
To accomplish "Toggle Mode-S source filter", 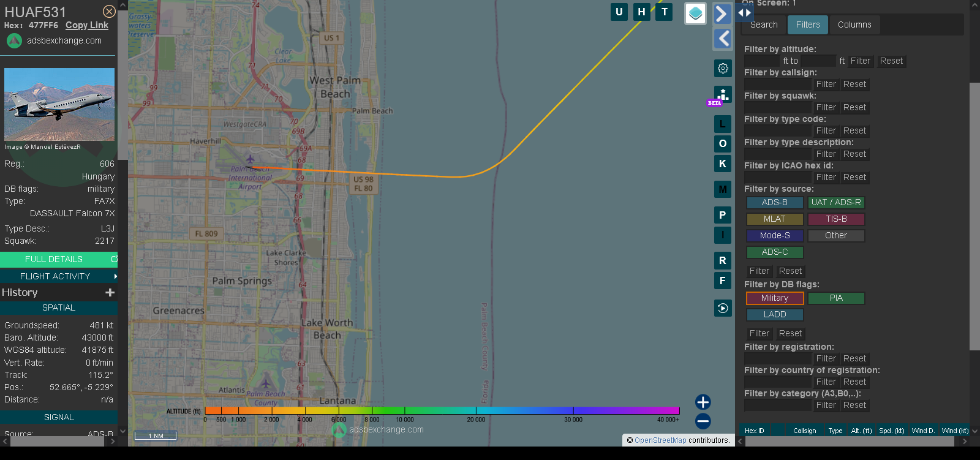I will 775,235.
